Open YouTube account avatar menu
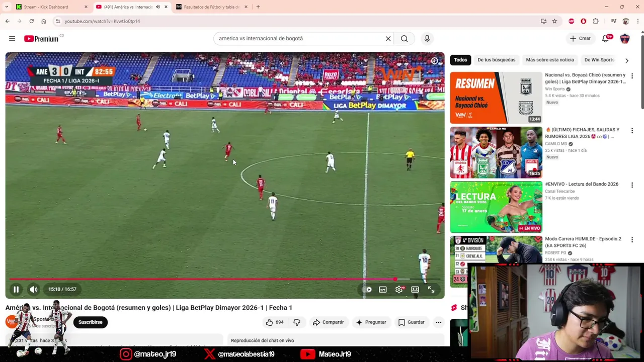644x362 pixels. (x=625, y=39)
